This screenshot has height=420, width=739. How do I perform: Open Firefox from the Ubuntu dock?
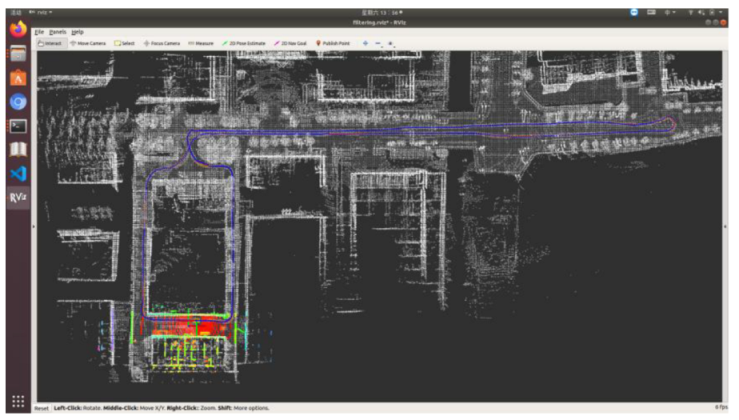(17, 30)
